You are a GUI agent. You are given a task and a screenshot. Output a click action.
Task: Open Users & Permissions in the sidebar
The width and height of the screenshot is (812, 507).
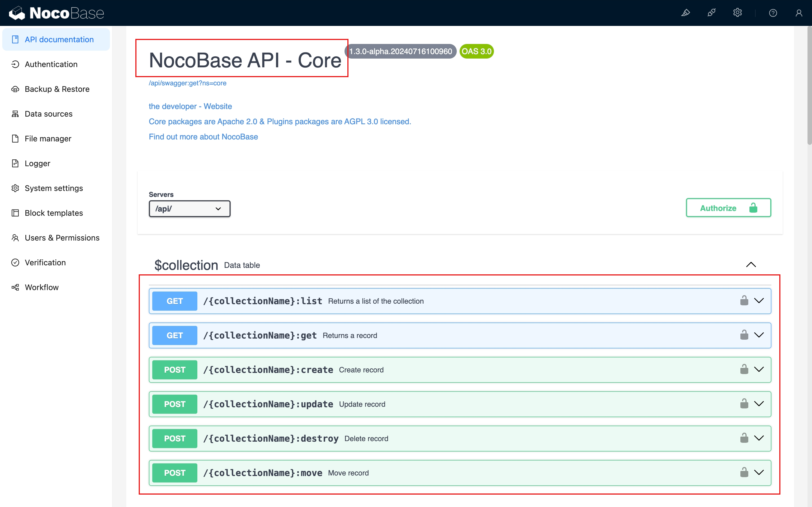tap(62, 238)
